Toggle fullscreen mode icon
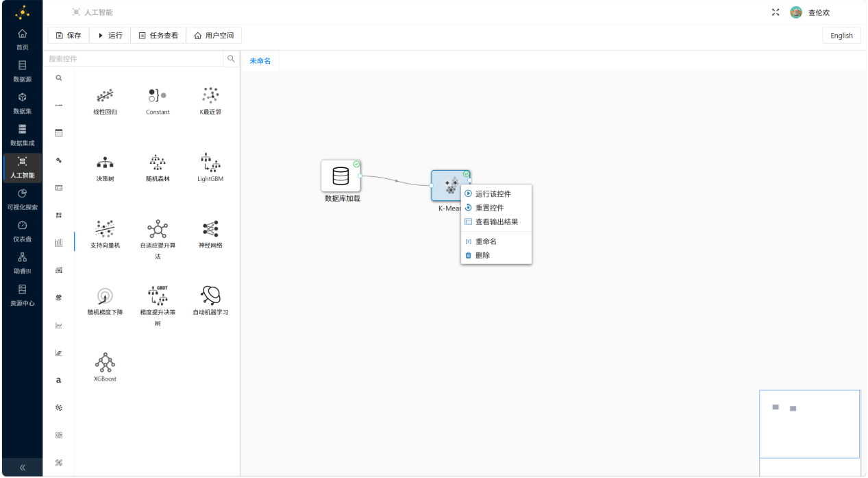This screenshot has width=868, height=478. (x=776, y=12)
